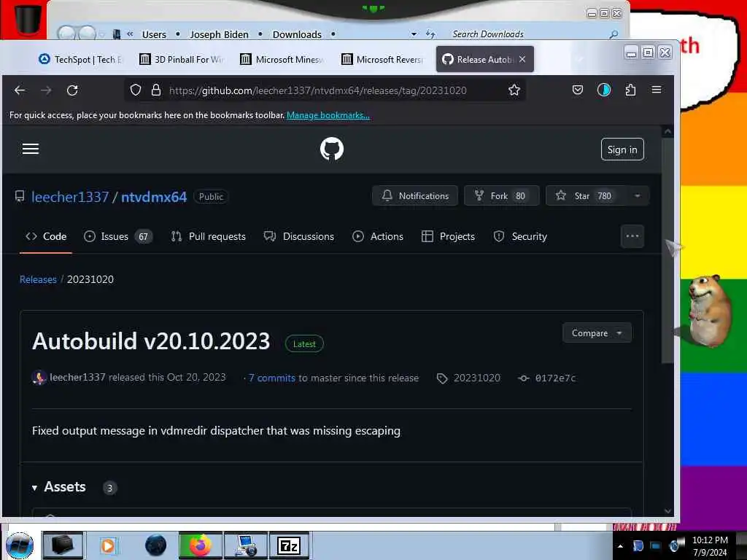Open GitHub global navigation hamburger menu
This screenshot has width=747, height=560.
pyautogui.click(x=31, y=149)
